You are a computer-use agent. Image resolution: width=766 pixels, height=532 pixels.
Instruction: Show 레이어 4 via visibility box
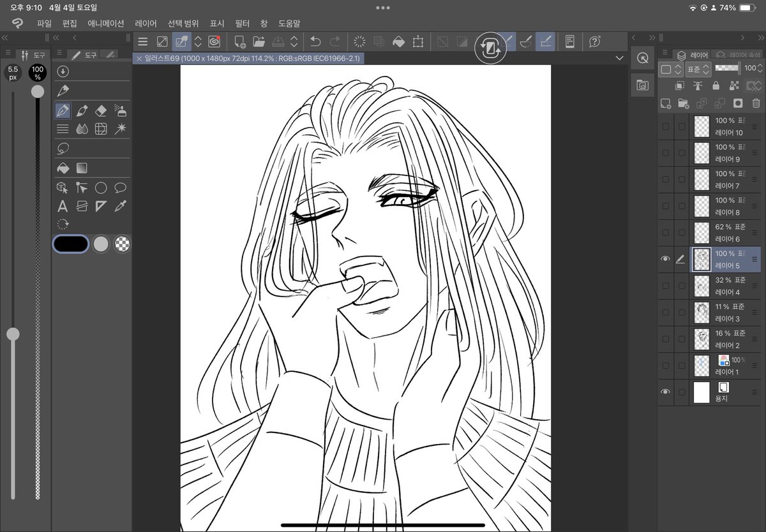point(665,286)
